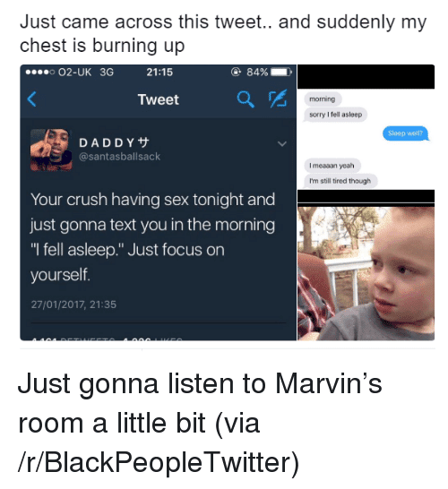Tap the Tweet title in header
Viewport: 448px width, 489px height.
coord(159,99)
